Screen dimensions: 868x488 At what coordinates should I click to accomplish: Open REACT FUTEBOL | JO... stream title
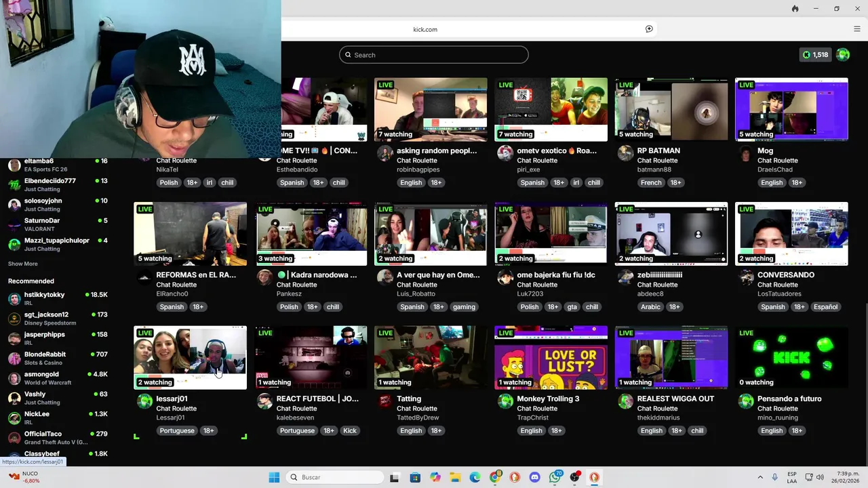[317, 399]
